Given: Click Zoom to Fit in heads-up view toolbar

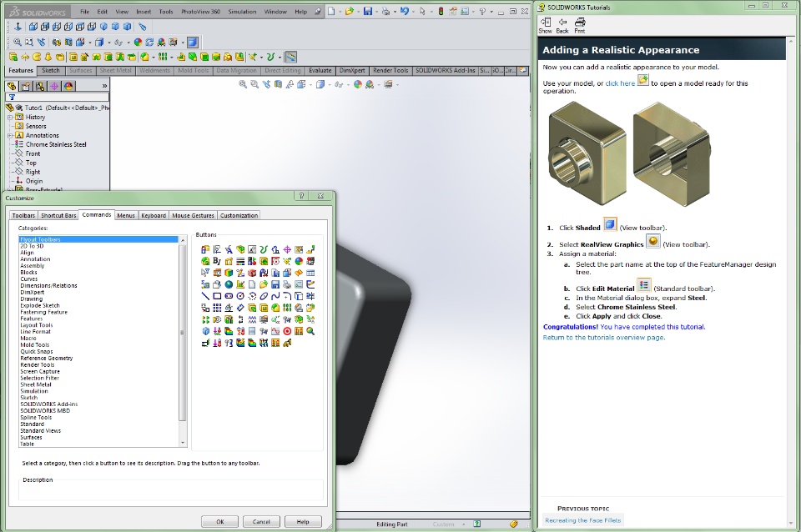Looking at the screenshot, I should pyautogui.click(x=243, y=85).
